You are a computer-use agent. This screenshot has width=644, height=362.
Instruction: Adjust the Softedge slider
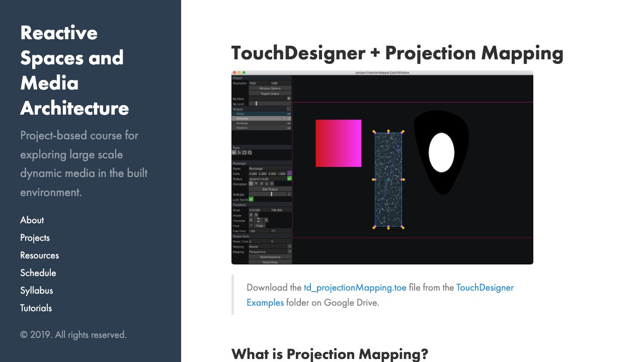point(268,194)
